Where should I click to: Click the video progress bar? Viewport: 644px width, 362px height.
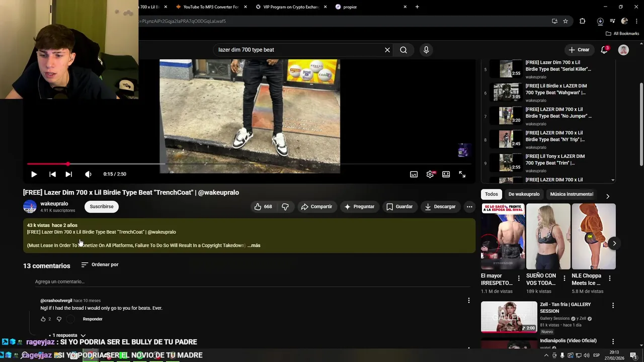(249, 164)
